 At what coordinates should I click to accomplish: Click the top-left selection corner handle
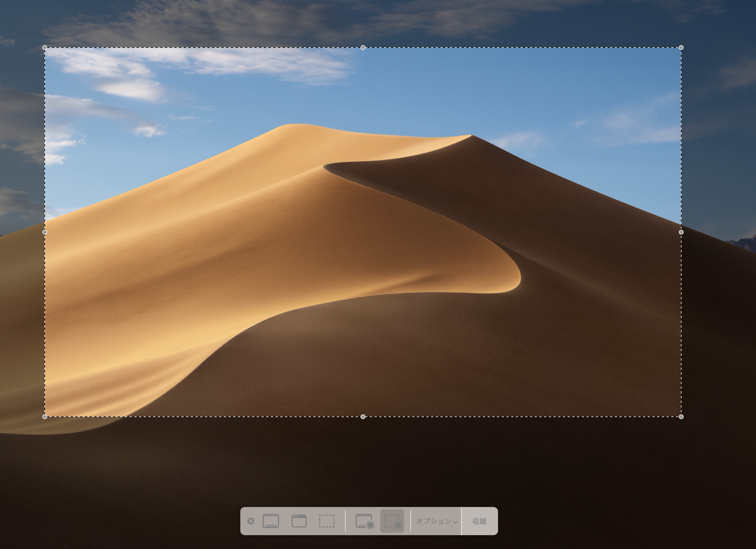(x=45, y=48)
